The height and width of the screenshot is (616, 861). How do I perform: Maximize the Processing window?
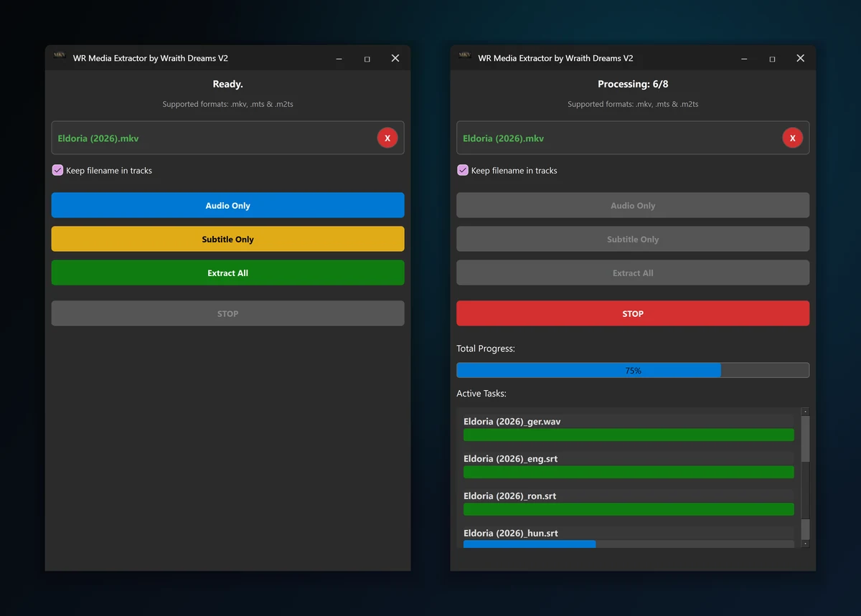[x=772, y=59]
